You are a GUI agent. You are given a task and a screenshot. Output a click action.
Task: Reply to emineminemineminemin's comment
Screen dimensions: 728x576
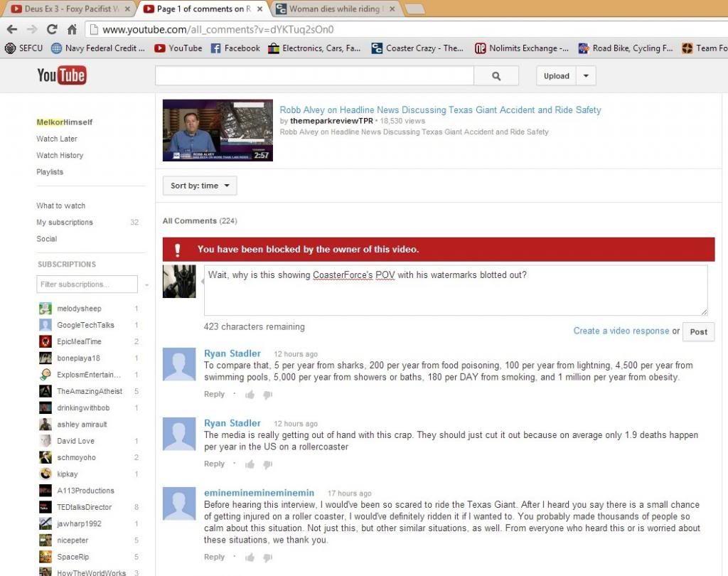[214, 557]
